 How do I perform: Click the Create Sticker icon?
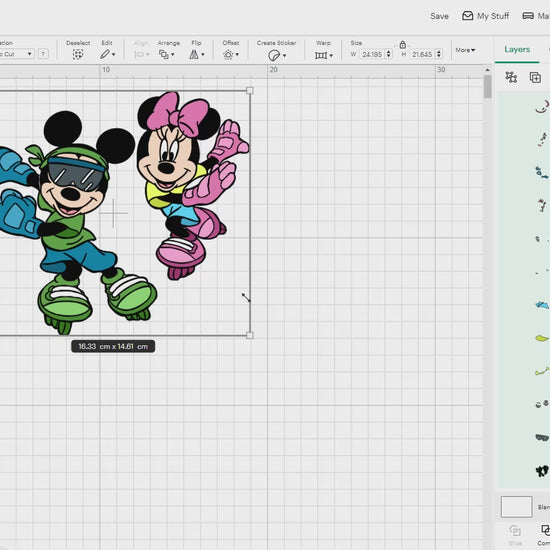274,55
